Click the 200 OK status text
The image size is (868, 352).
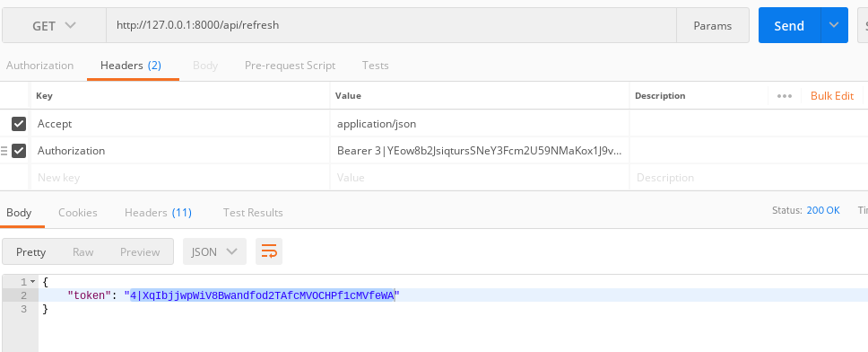[823, 211]
